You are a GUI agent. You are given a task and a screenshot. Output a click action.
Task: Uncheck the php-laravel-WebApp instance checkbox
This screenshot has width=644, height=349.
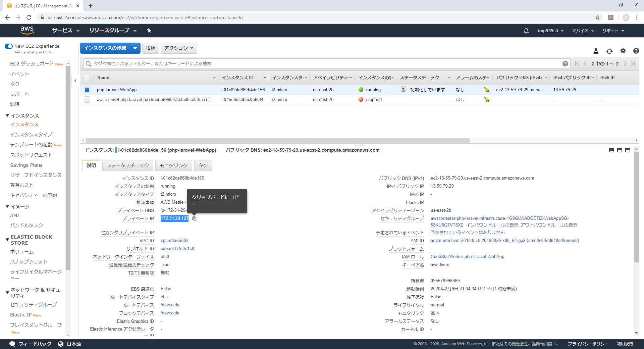pos(87,90)
